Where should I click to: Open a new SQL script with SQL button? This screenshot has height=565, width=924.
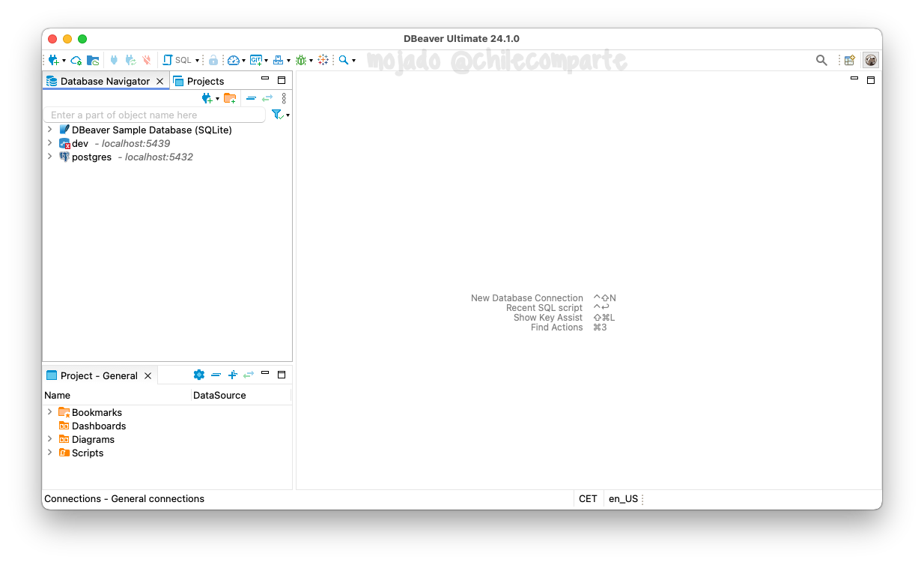point(178,60)
